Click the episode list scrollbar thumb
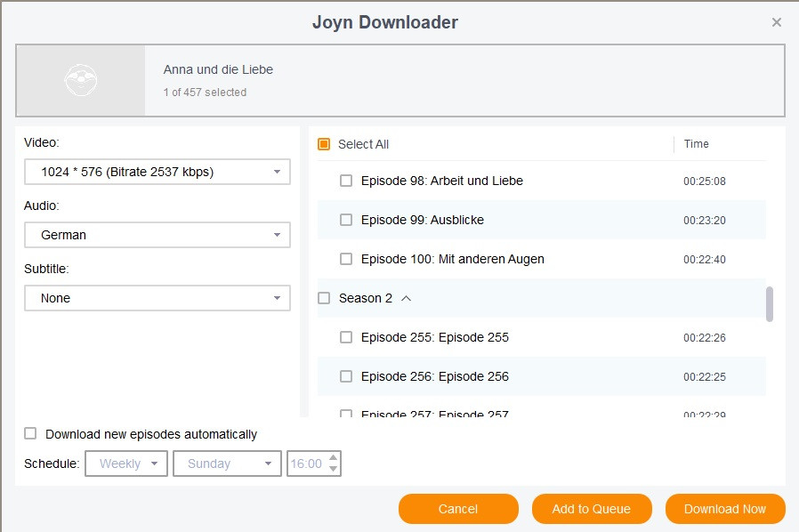 770,304
